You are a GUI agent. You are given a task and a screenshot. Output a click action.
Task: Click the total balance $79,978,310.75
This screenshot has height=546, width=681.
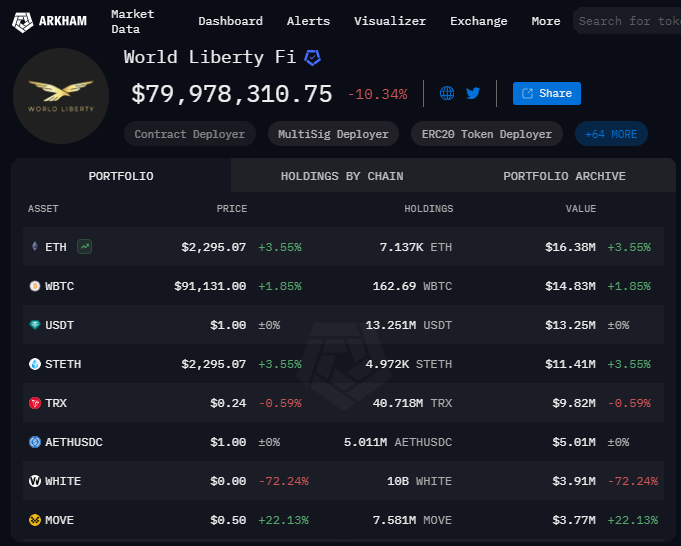point(232,93)
